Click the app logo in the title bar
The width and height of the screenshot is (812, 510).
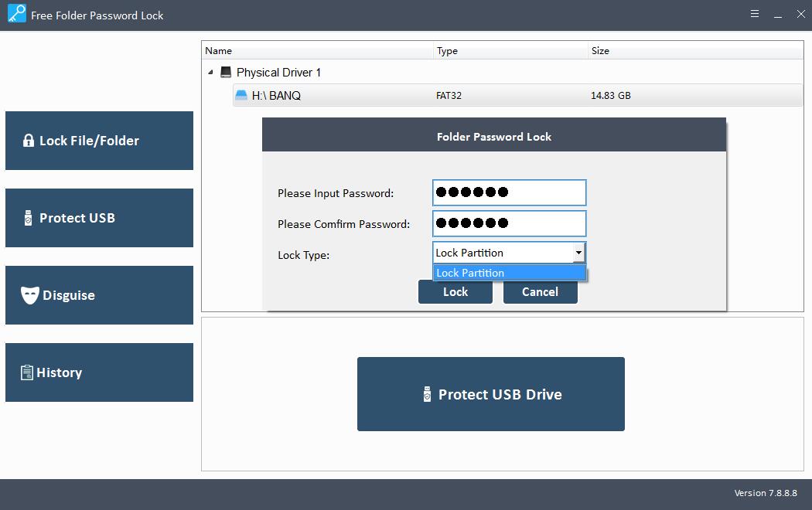pyautogui.click(x=16, y=15)
